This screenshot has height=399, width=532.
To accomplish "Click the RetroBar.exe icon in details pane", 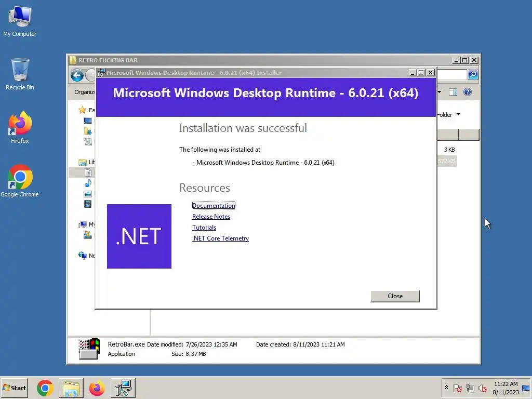I will pyautogui.click(x=89, y=349).
